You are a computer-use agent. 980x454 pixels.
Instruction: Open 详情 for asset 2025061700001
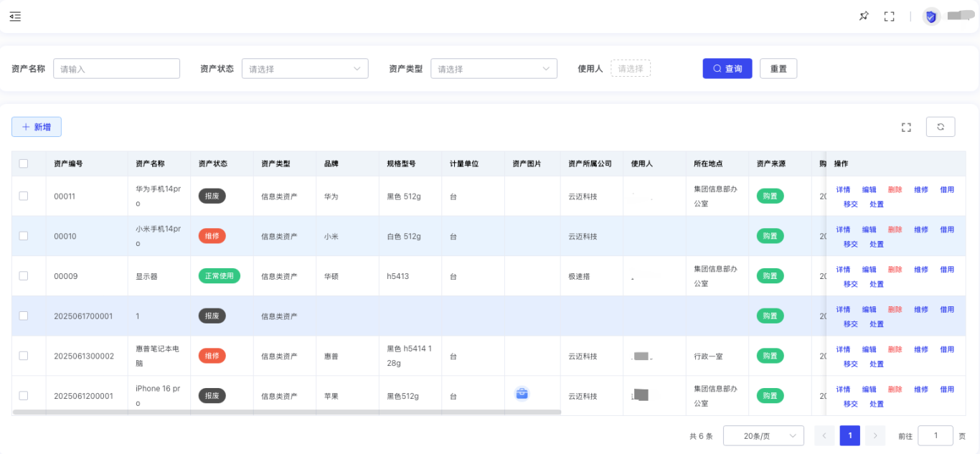[x=843, y=310]
